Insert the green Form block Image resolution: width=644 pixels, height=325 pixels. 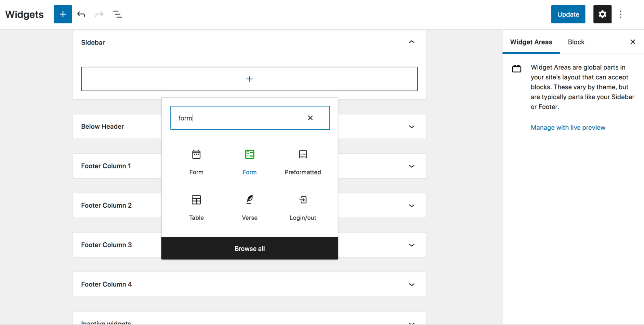tap(250, 162)
